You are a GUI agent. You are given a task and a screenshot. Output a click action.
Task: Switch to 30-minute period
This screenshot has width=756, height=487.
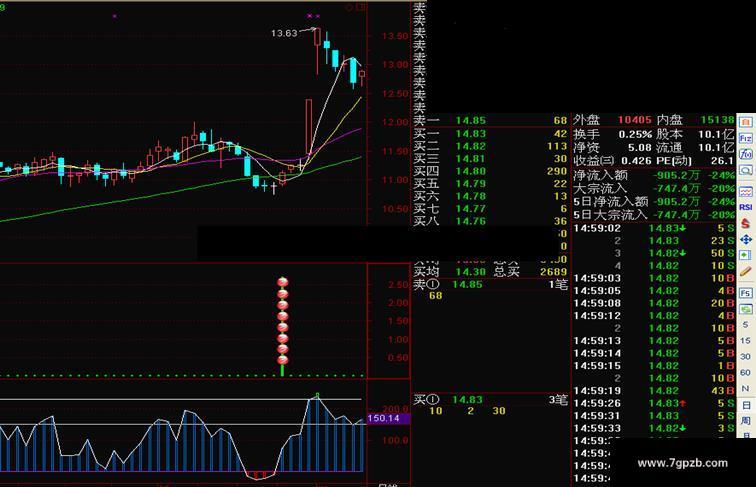(x=745, y=357)
